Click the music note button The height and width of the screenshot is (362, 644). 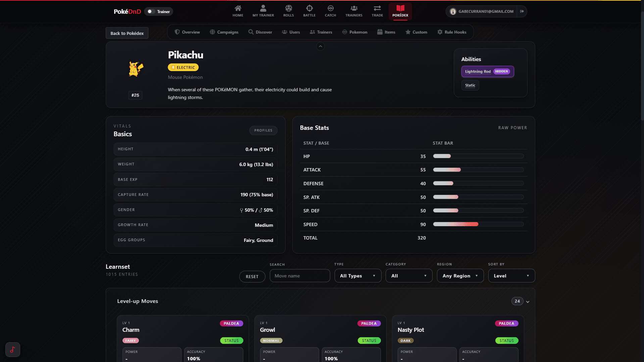[x=13, y=350]
